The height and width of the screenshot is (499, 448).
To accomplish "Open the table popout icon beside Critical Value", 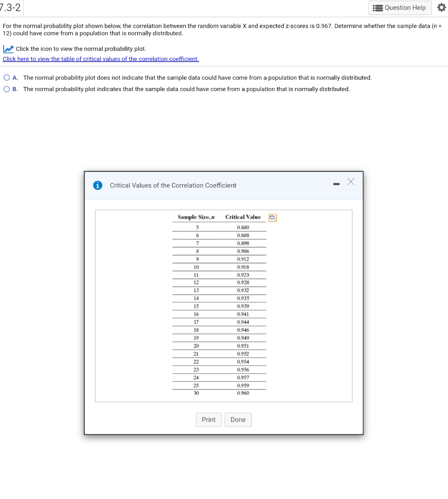I will [273, 218].
